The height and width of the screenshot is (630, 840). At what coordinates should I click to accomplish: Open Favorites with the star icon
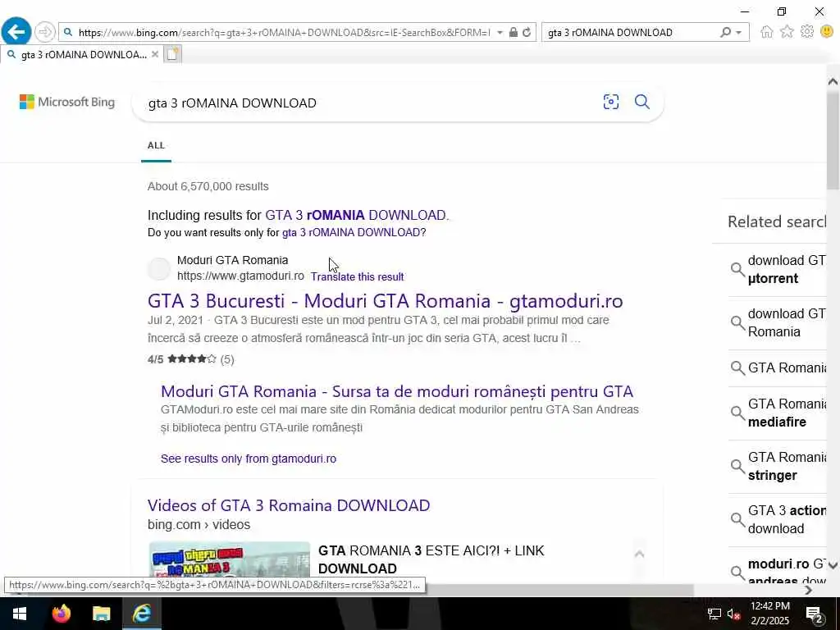[x=787, y=32]
